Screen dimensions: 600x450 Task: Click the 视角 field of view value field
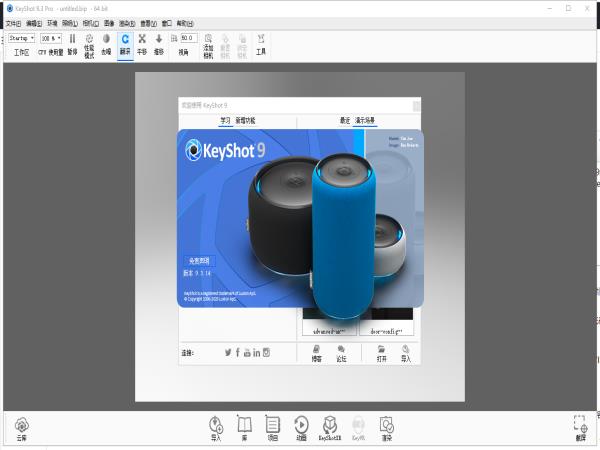189,38
